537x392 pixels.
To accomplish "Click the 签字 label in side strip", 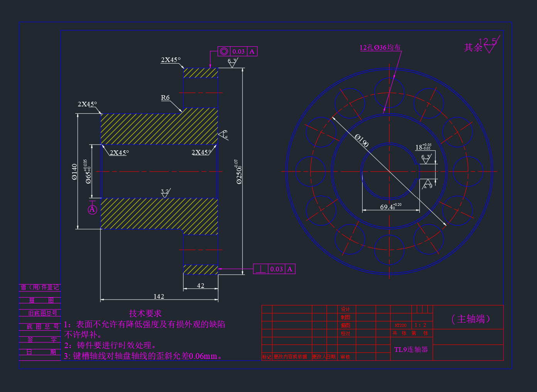I will (x=42, y=340).
